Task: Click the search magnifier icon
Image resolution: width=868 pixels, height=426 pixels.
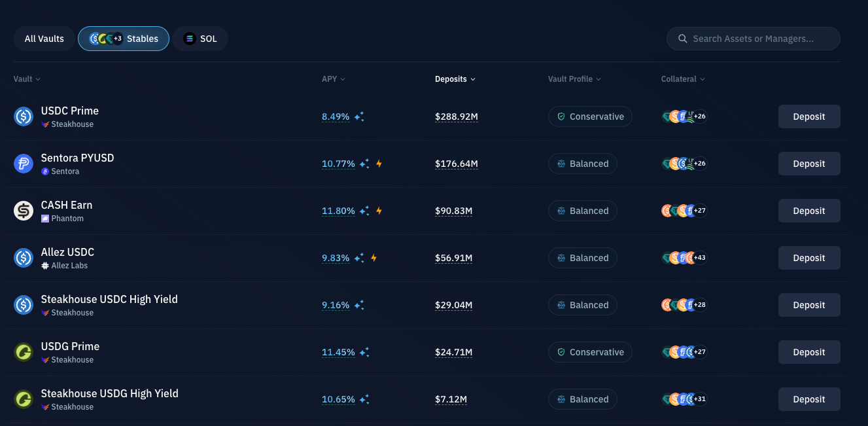Action: (x=683, y=39)
